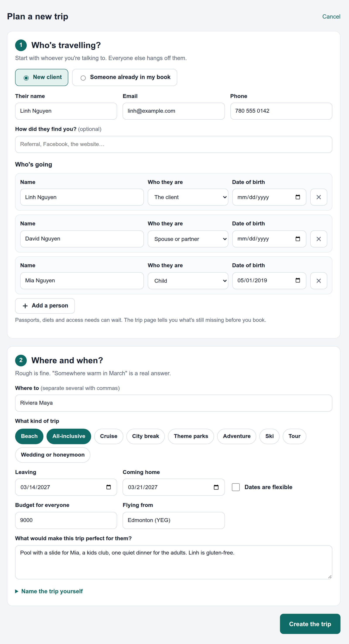Remove Mia Nguyen from who's going

[x=318, y=281]
